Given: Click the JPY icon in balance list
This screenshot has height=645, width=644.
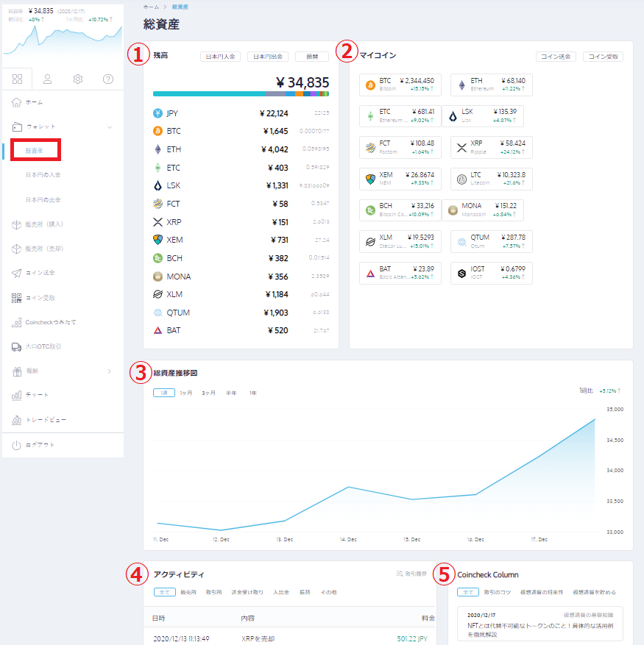Looking at the screenshot, I should (158, 113).
